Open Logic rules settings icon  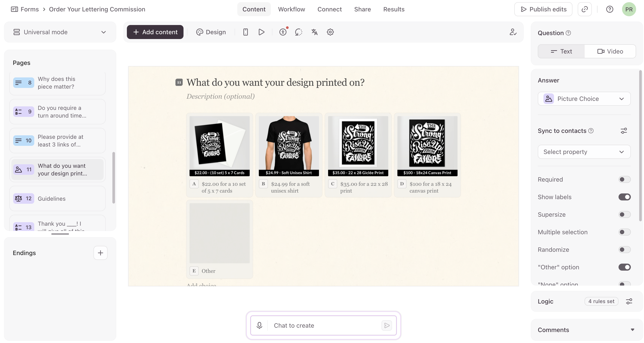tap(629, 301)
